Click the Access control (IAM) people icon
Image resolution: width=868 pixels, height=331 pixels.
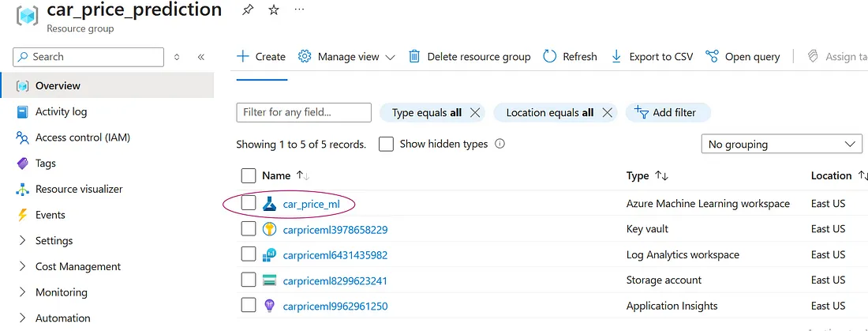pyautogui.click(x=22, y=137)
